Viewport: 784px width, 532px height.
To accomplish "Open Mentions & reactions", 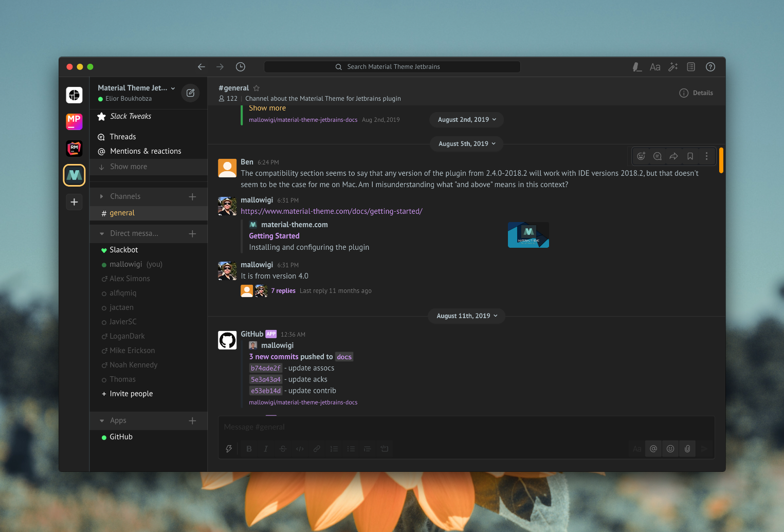I will (149, 151).
